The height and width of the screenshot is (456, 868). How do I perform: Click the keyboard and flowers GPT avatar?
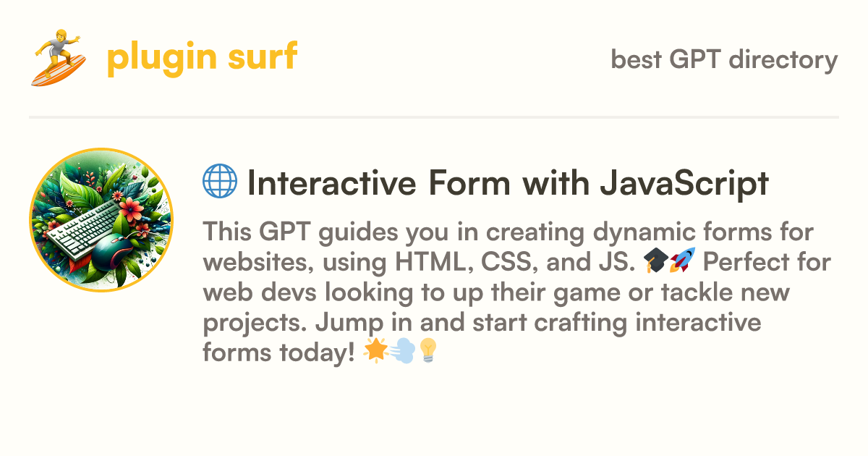pos(101,220)
